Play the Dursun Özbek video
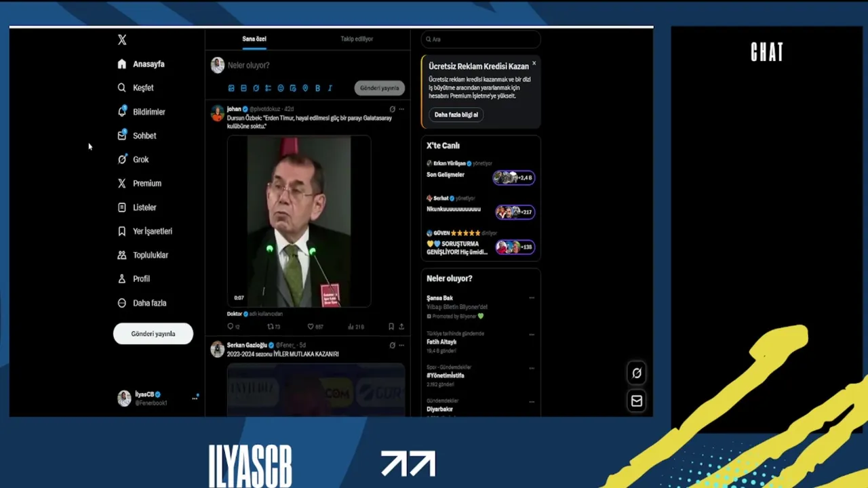 (299, 221)
